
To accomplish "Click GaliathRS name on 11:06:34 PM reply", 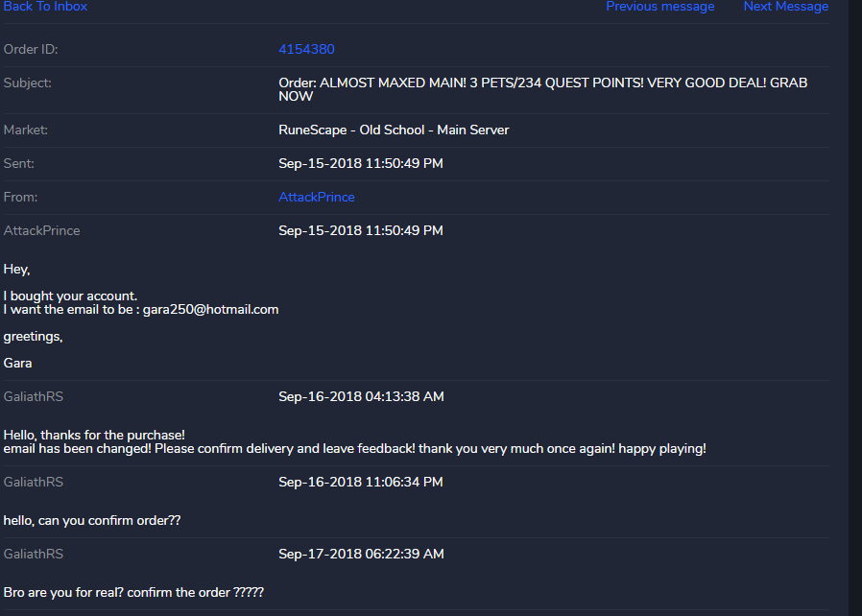I will 34,482.
